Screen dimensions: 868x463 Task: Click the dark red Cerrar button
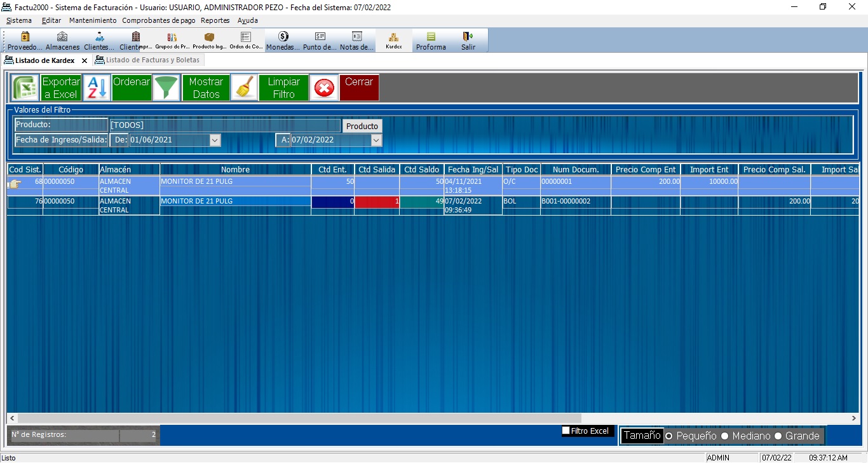click(359, 88)
